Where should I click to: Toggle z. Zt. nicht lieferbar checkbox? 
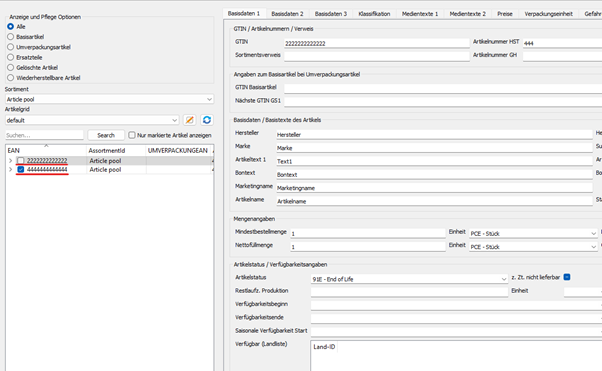[567, 277]
